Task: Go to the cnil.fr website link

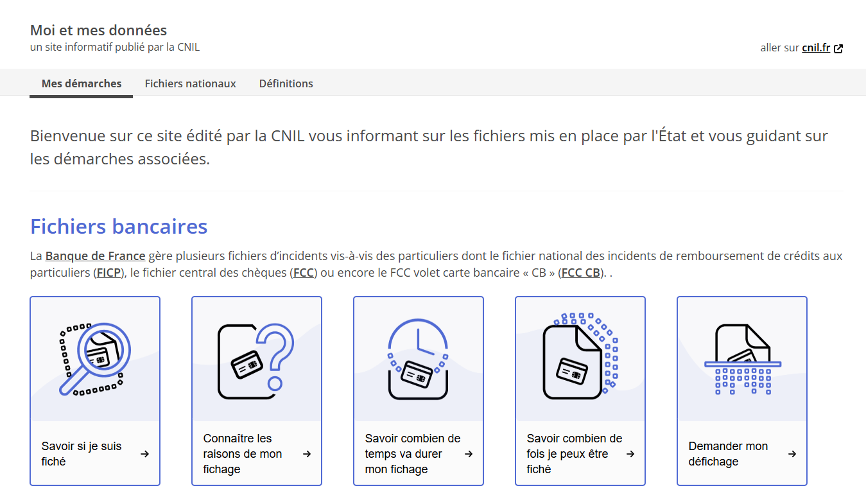Action: tap(816, 48)
